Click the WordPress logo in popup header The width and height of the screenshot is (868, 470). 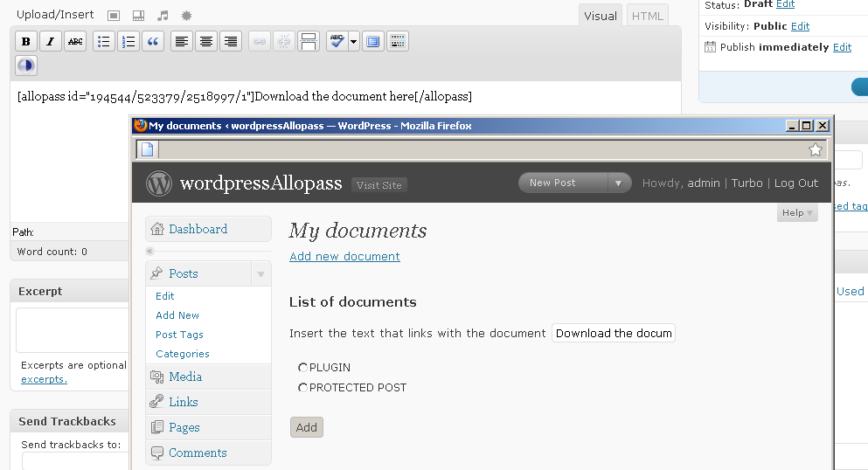[159, 183]
